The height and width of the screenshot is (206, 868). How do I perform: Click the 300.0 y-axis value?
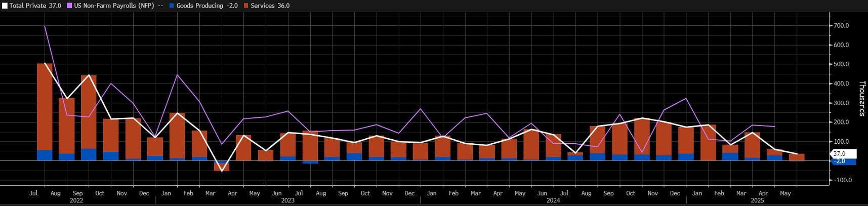842,103
